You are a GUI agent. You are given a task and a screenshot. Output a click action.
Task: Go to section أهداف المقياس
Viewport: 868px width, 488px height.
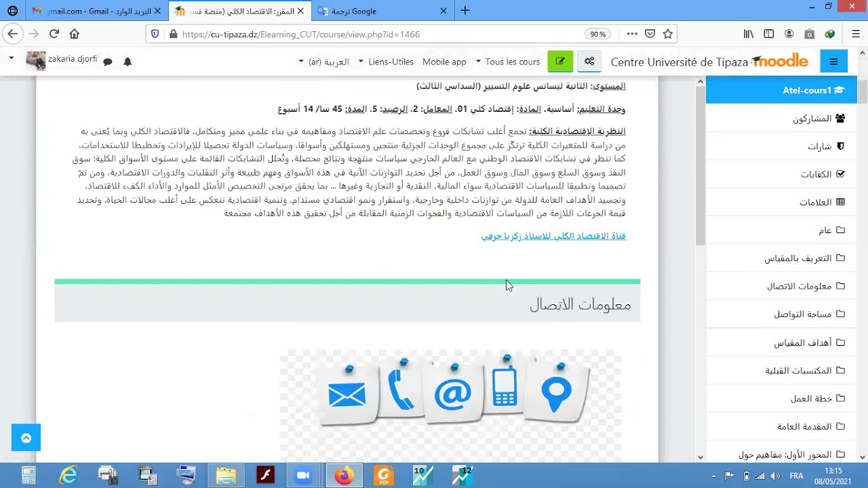(781, 343)
